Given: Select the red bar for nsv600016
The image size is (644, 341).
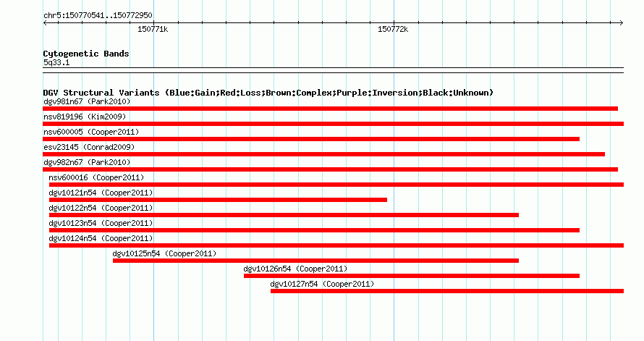Looking at the screenshot, I should click(336, 185).
